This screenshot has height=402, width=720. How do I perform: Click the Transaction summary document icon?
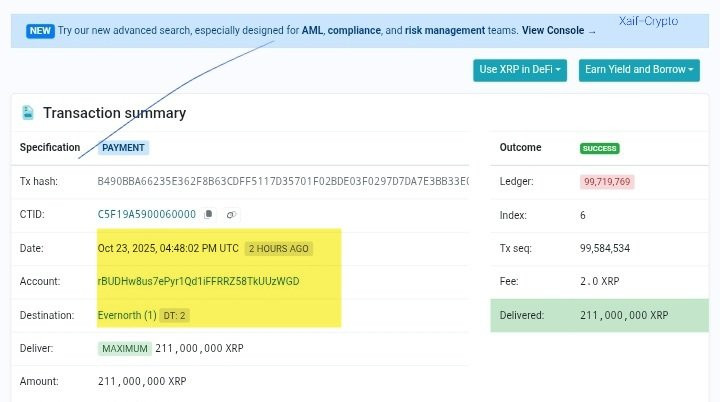click(x=28, y=113)
